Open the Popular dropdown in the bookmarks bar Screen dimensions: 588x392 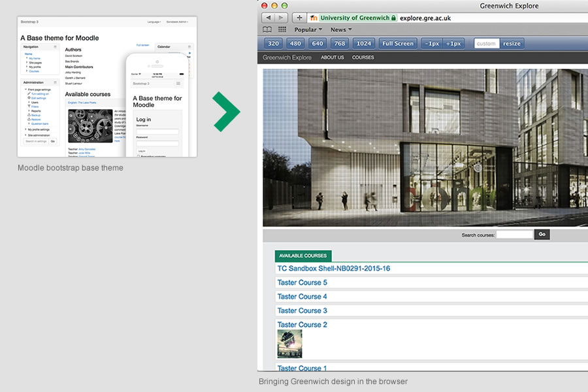pyautogui.click(x=306, y=29)
